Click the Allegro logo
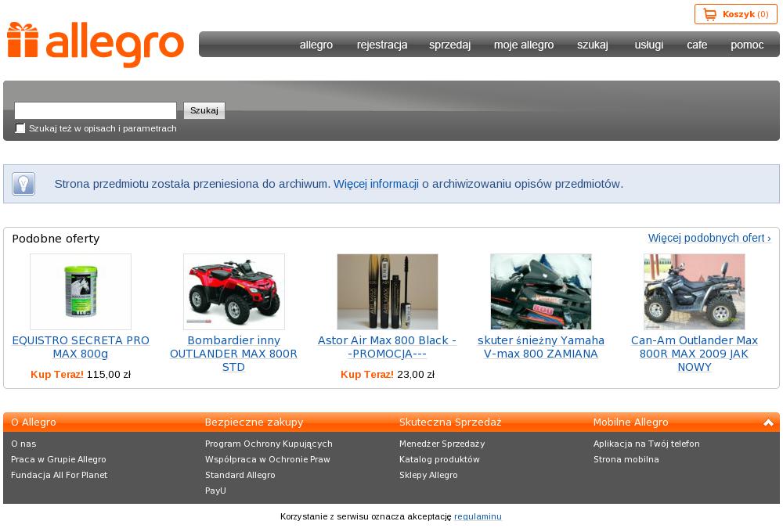Viewport: 783px width, 532px height. click(96, 45)
